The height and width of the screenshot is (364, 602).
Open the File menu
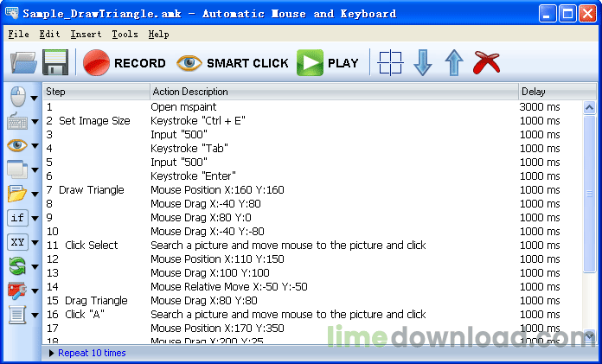(18, 35)
